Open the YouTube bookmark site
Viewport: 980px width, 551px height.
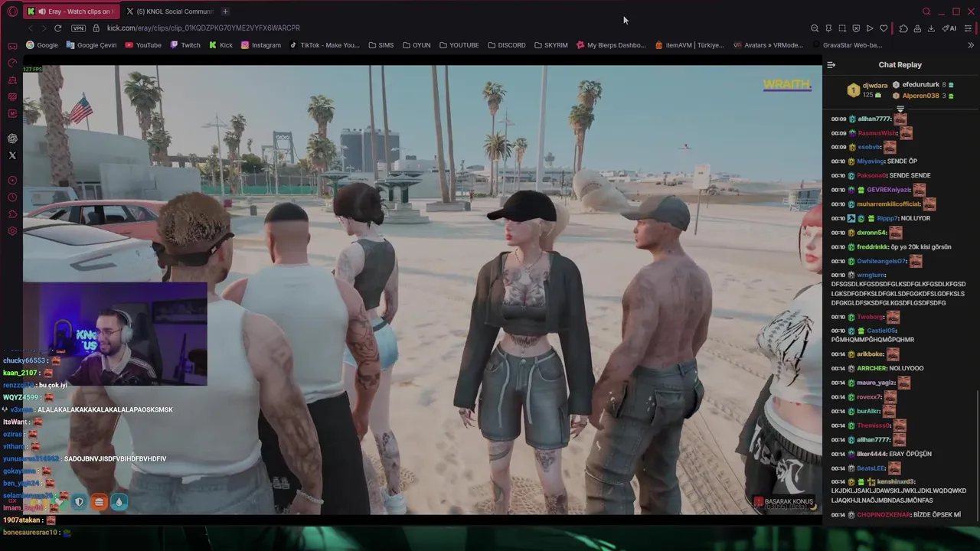click(143, 45)
